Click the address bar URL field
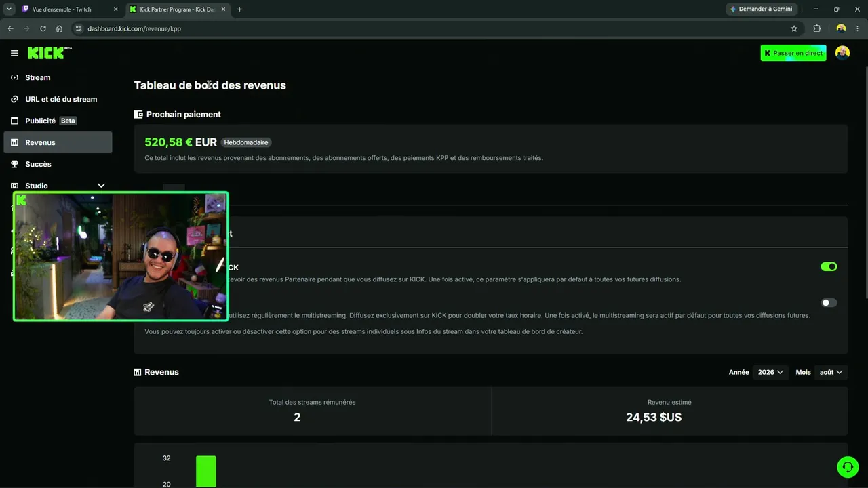Viewport: 868px width, 488px height. pos(434,28)
